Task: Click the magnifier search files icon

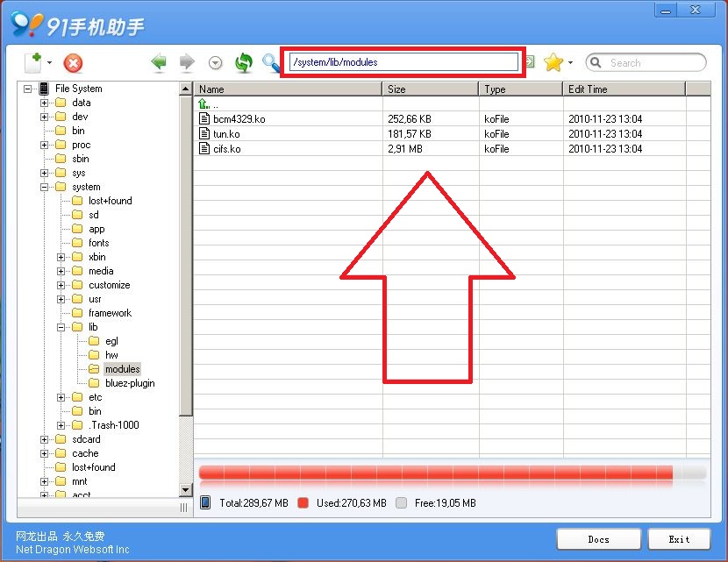Action: click(x=271, y=62)
